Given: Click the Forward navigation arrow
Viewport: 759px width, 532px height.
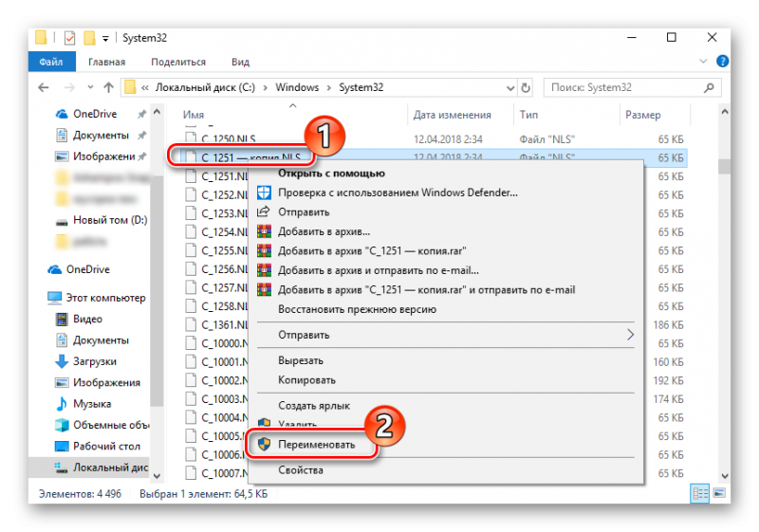Looking at the screenshot, I should click(69, 87).
